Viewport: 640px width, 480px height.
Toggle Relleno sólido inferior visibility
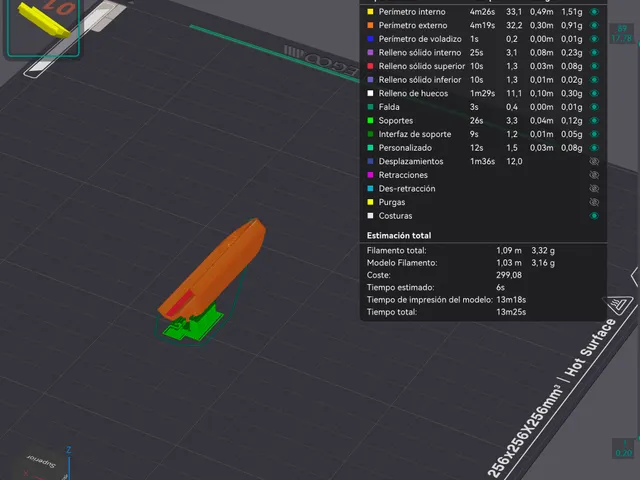click(594, 80)
